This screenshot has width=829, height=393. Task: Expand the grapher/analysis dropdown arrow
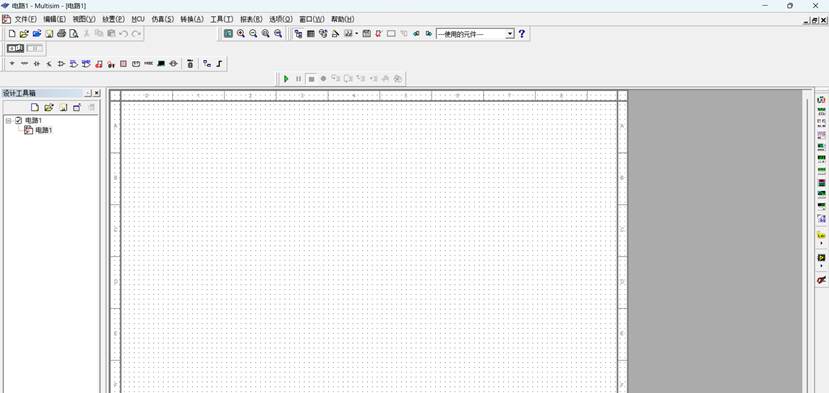coord(357,34)
